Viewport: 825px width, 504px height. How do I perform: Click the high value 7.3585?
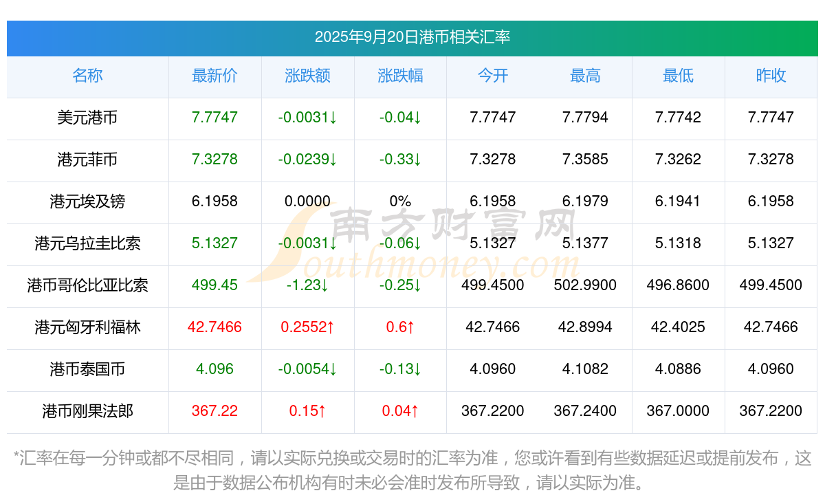pos(586,160)
